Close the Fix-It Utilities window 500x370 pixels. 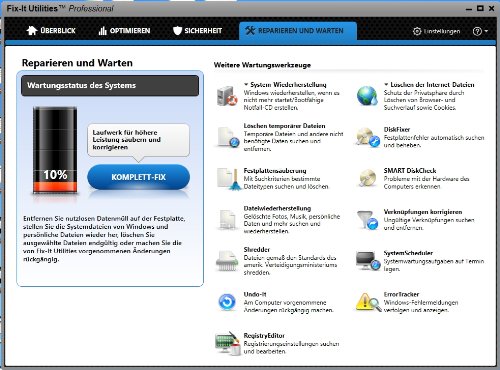(491, 8)
